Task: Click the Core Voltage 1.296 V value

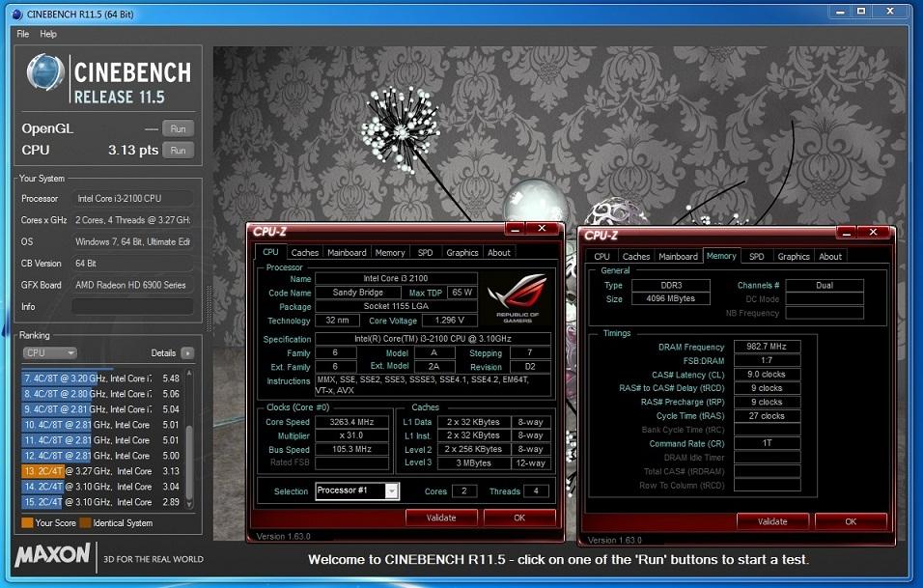Action: tap(450, 321)
